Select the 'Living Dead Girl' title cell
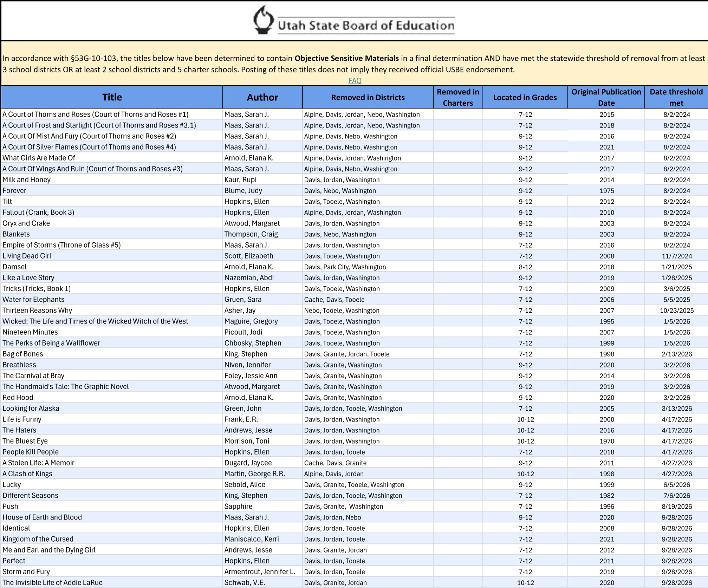Screen dimensions: 708x588 (112, 256)
